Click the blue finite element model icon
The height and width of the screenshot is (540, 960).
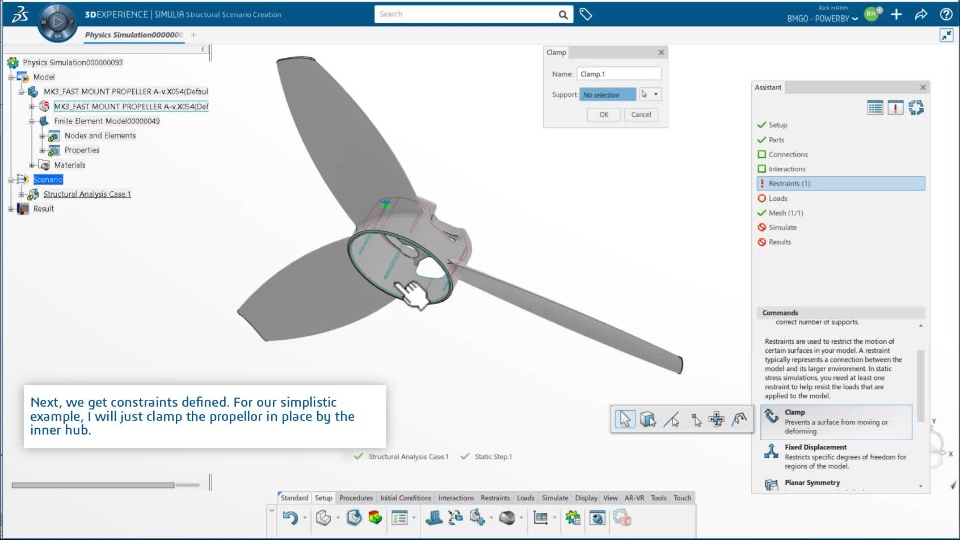tap(434, 518)
